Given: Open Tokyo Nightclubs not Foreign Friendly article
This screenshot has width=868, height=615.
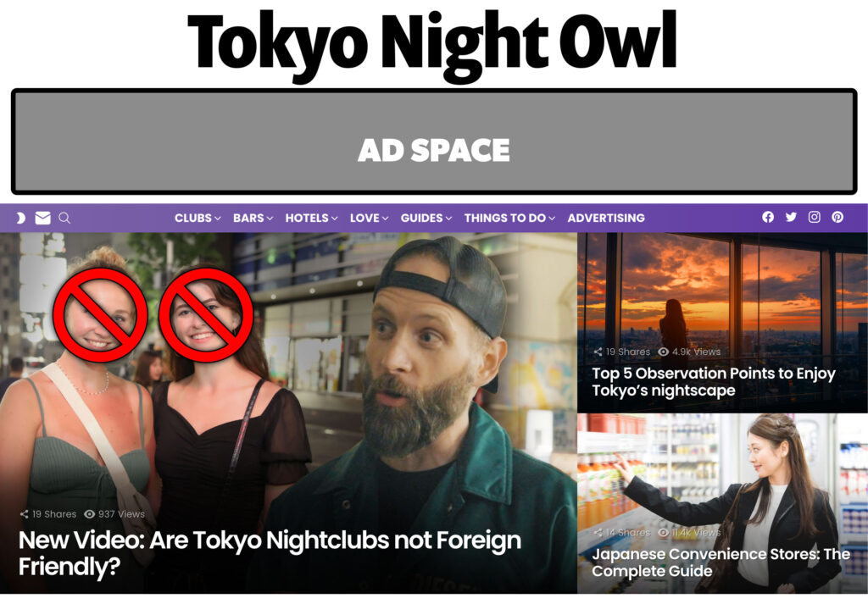Looking at the screenshot, I should 270,553.
